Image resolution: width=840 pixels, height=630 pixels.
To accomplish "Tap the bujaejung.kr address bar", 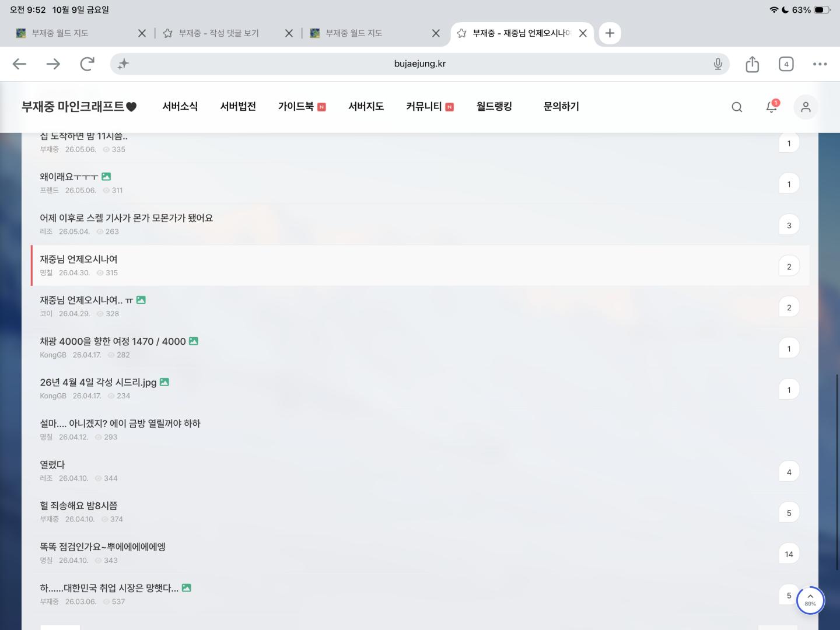I will point(420,64).
